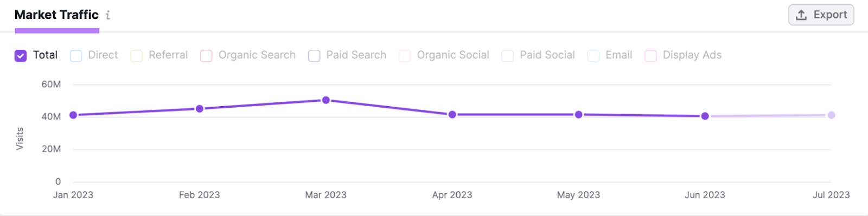Toggle the Paid Search checkbox
Screen dimensions: 868x216
314,55
